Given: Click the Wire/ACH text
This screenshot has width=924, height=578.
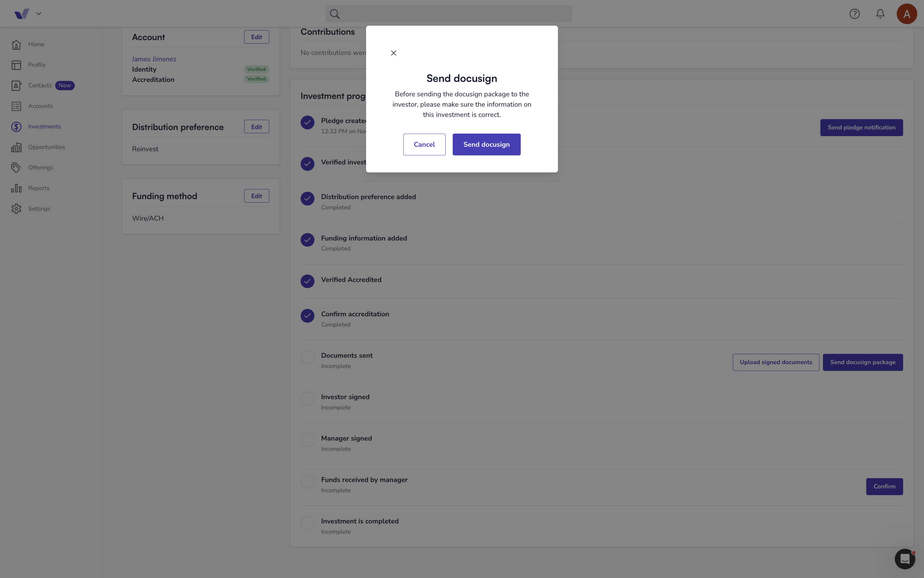Looking at the screenshot, I should (148, 218).
